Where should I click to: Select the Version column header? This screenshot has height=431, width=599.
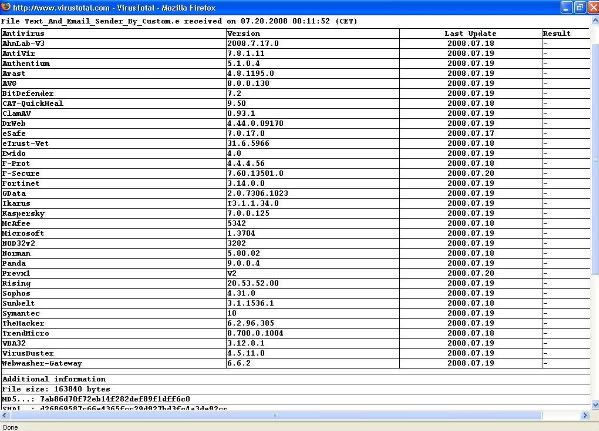[243, 34]
